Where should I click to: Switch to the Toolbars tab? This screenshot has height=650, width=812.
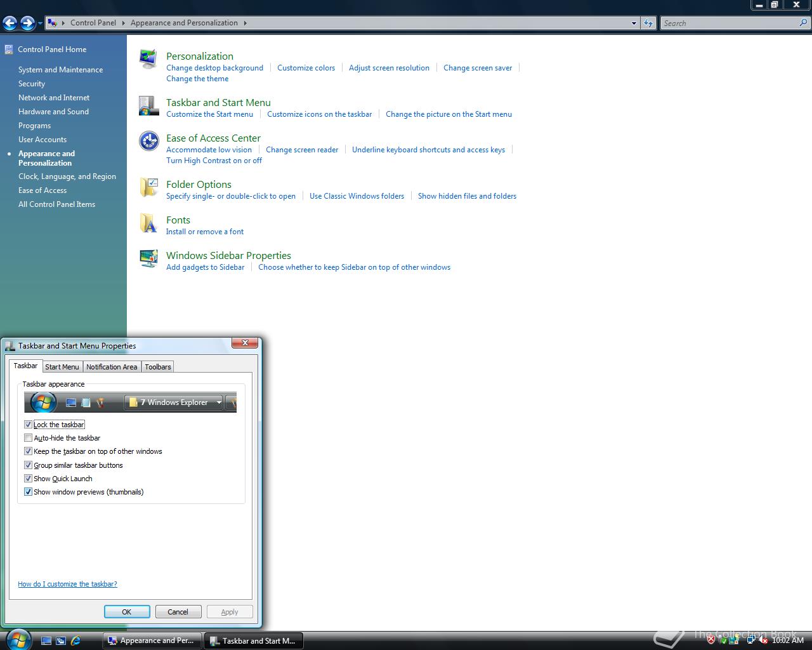point(158,367)
